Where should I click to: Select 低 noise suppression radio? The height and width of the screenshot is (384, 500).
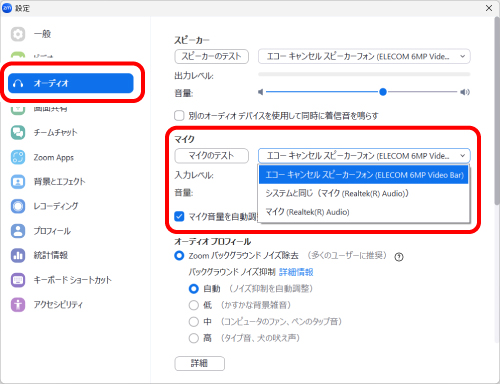coord(194,305)
